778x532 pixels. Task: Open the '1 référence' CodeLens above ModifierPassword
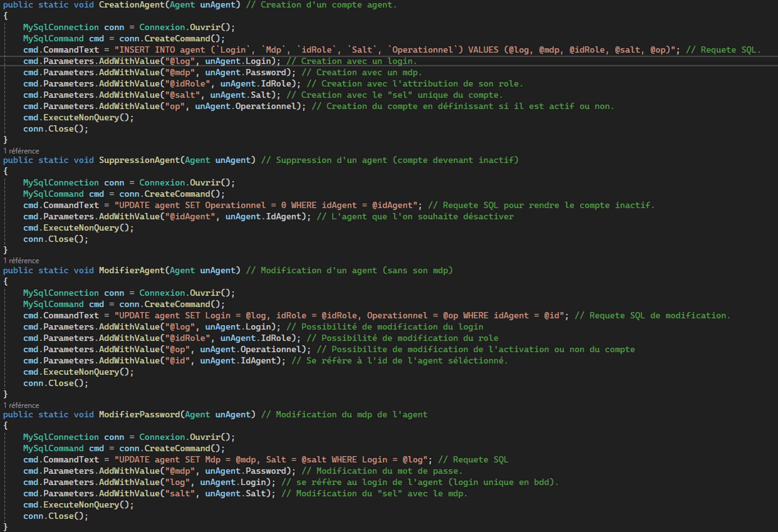coord(21,405)
